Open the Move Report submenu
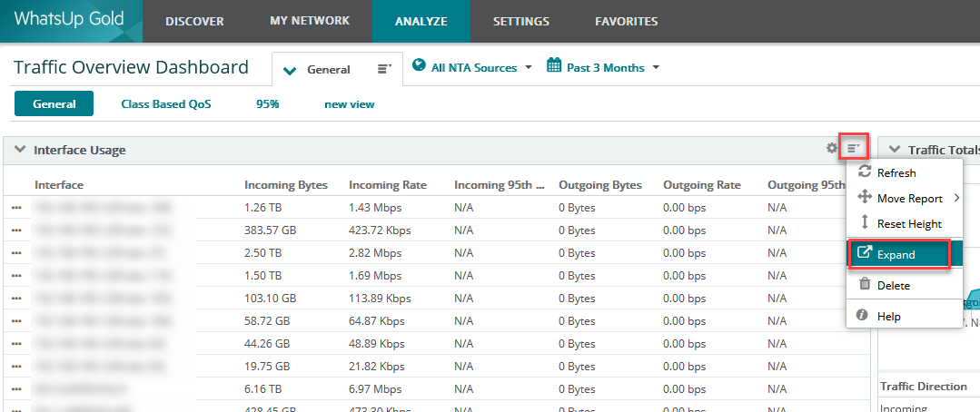This screenshot has height=412, width=980. 904,198
